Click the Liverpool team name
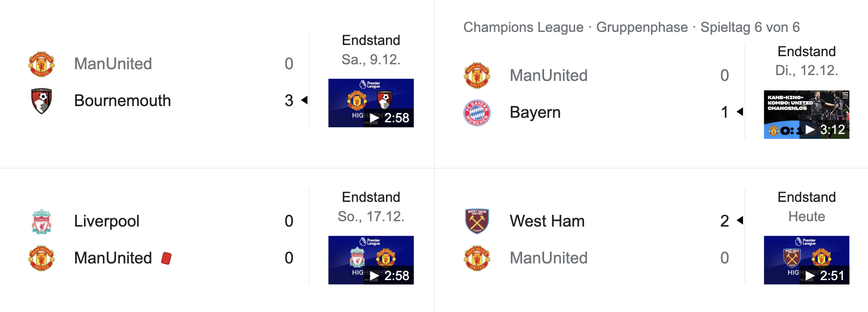Viewport: 868px width, 312px height. [x=106, y=221]
